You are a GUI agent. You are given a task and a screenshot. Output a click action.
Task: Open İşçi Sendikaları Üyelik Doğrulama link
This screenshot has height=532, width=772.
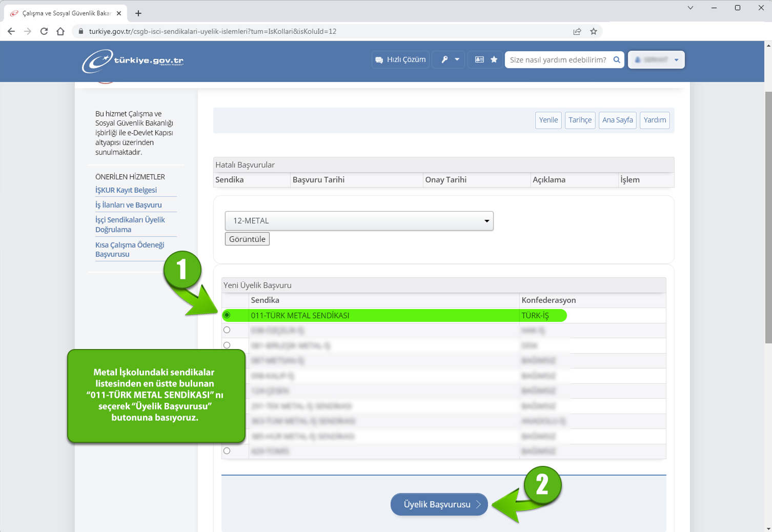point(130,224)
